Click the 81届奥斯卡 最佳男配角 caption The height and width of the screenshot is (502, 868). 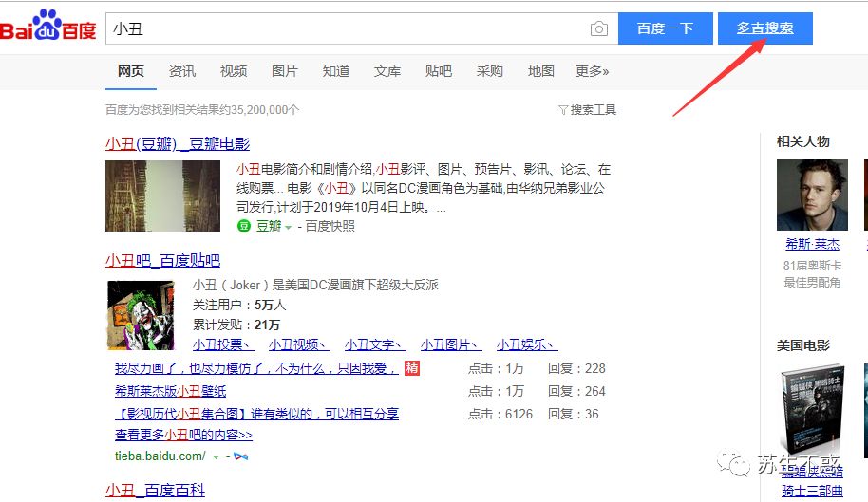pos(812,273)
